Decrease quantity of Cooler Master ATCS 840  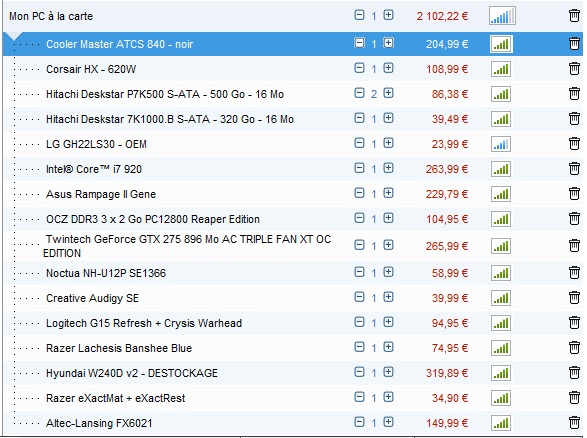[359, 43]
